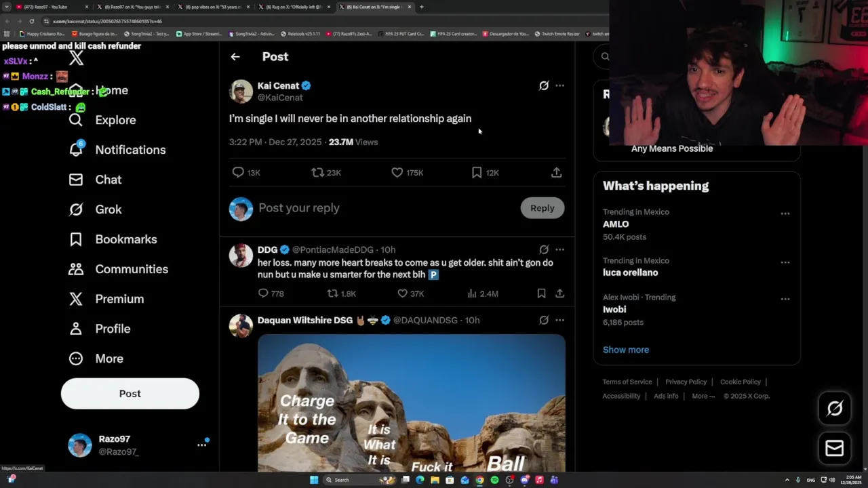868x488 pixels.
Task: Open @KaiCenat handle link
Action: (280, 98)
